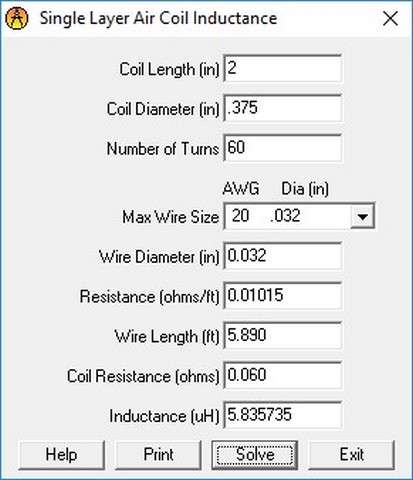
Task: Click the Max Wire Size label
Action: pyautogui.click(x=171, y=217)
